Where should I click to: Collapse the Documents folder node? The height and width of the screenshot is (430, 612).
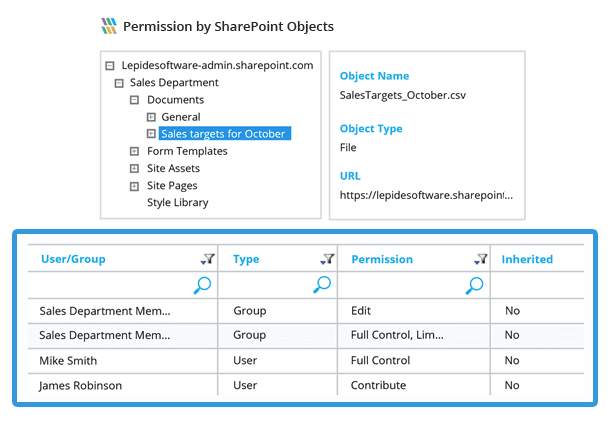[134, 100]
